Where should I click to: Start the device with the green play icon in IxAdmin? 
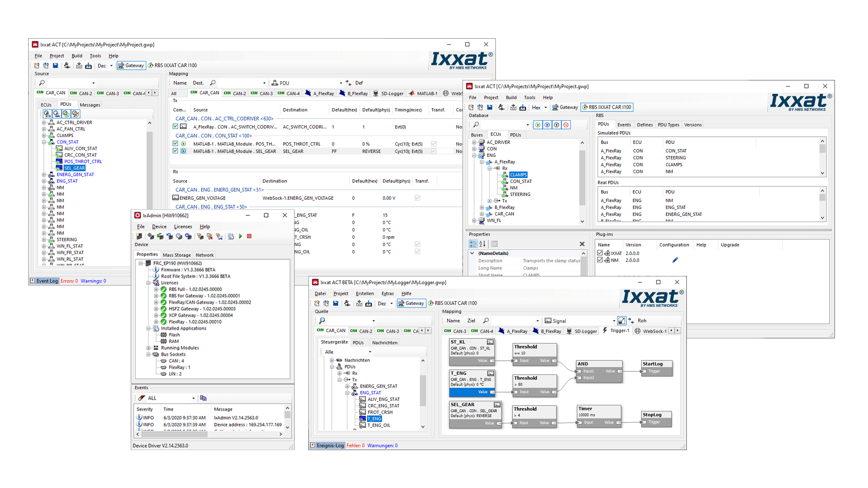pyautogui.click(x=241, y=236)
